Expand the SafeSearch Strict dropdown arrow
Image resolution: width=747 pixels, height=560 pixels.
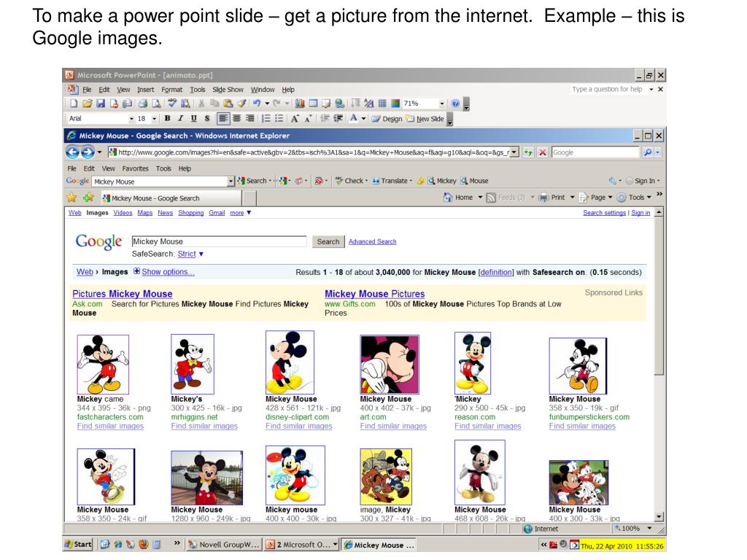tap(201, 254)
